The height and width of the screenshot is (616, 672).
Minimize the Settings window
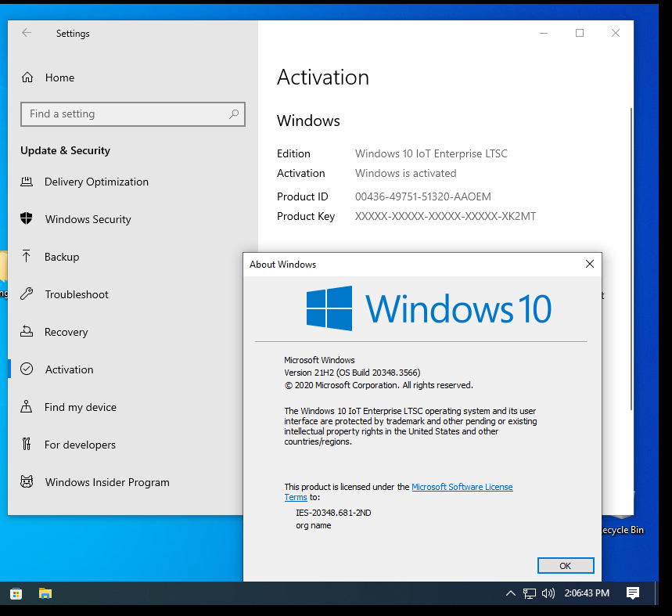pos(544,33)
